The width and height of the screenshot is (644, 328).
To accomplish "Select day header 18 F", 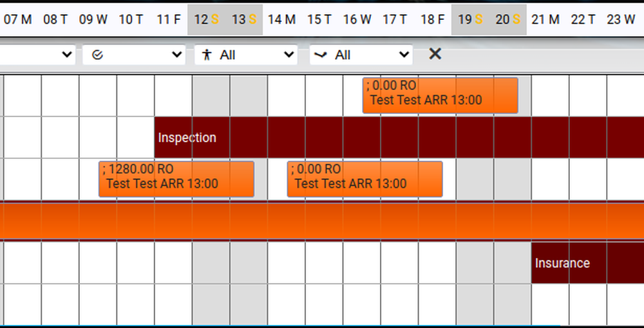I will coord(433,19).
